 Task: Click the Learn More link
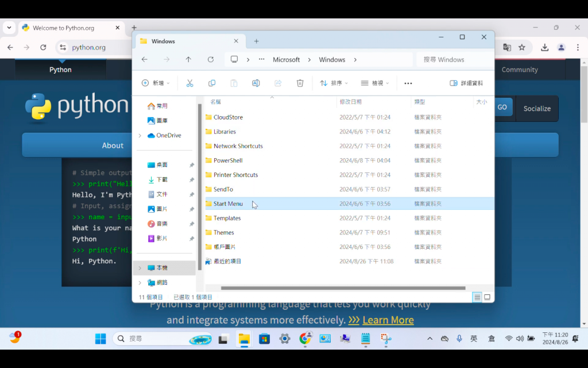pyautogui.click(x=388, y=320)
